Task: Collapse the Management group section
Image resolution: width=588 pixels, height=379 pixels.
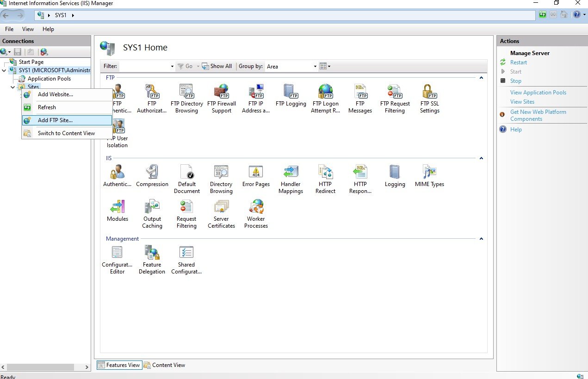Action: click(x=481, y=239)
